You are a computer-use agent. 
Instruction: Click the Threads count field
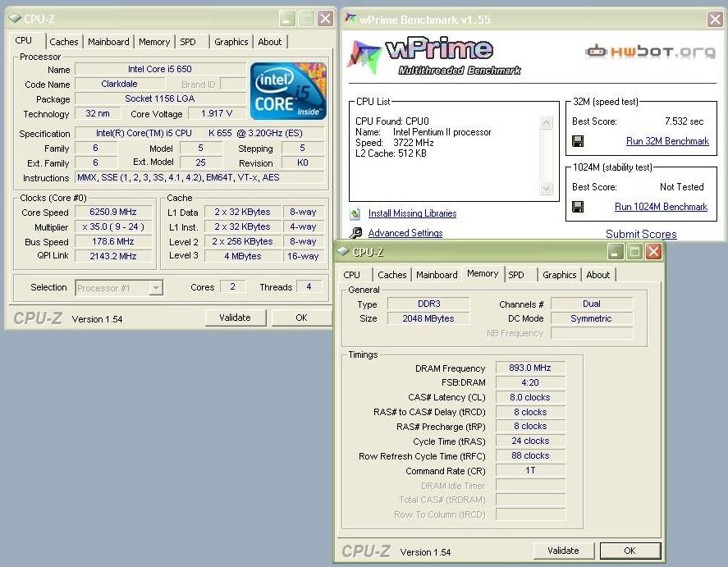click(x=309, y=287)
